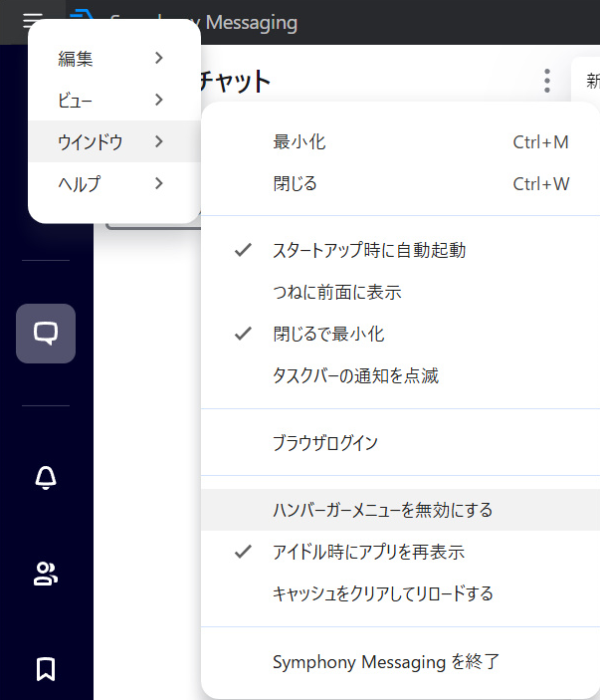Select 最小化 menu entry
This screenshot has width=600, height=700.
point(400,142)
